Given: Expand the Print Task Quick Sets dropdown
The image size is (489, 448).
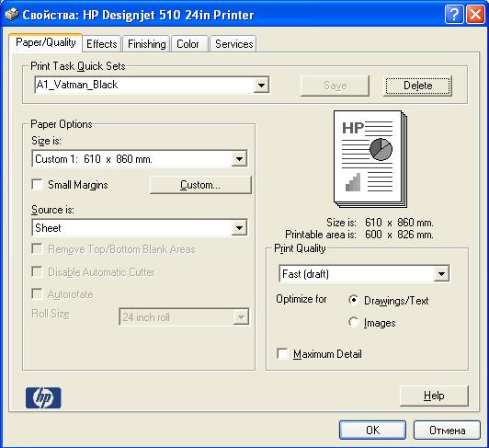Looking at the screenshot, I should pyautogui.click(x=261, y=85).
